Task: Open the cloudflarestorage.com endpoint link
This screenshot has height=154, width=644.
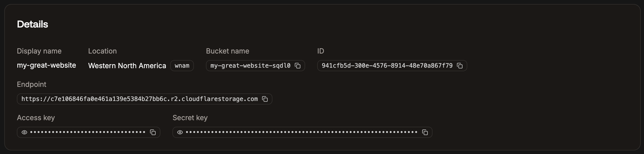Action: (x=140, y=99)
